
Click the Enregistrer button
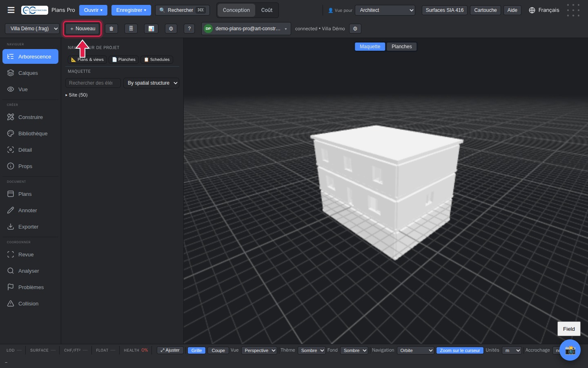point(131,10)
